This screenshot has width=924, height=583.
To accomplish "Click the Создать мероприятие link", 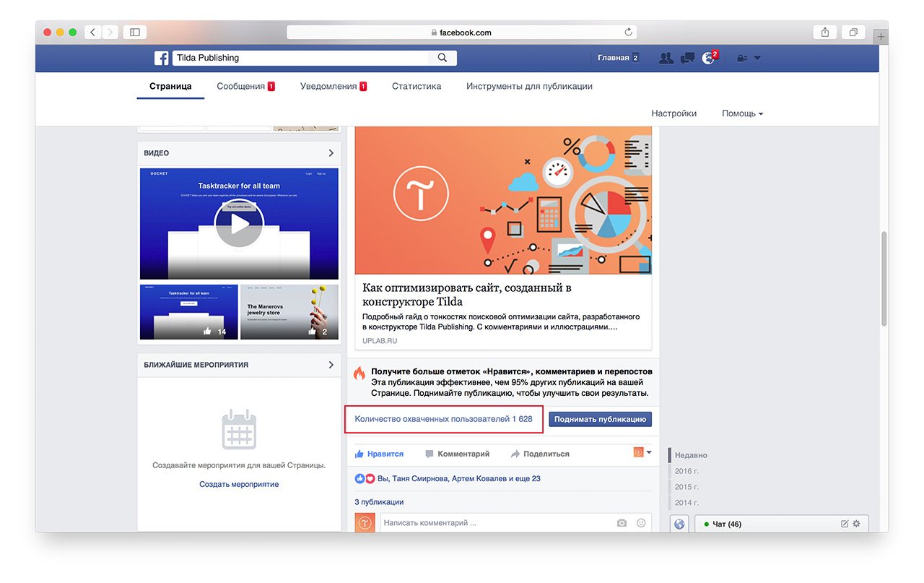I will [x=239, y=484].
